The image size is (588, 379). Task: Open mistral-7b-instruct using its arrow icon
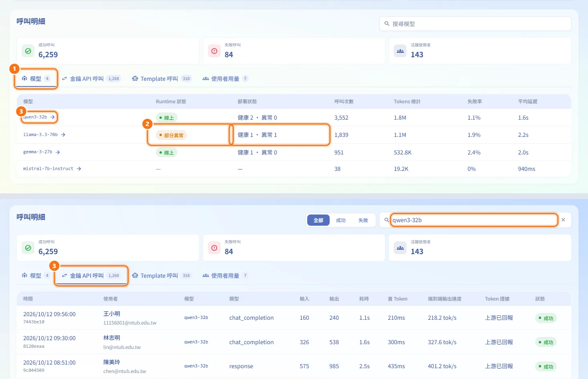(x=79, y=169)
